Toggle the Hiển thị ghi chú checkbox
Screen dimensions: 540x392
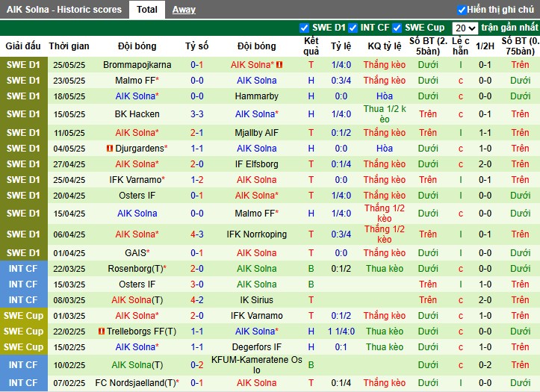[462, 10]
